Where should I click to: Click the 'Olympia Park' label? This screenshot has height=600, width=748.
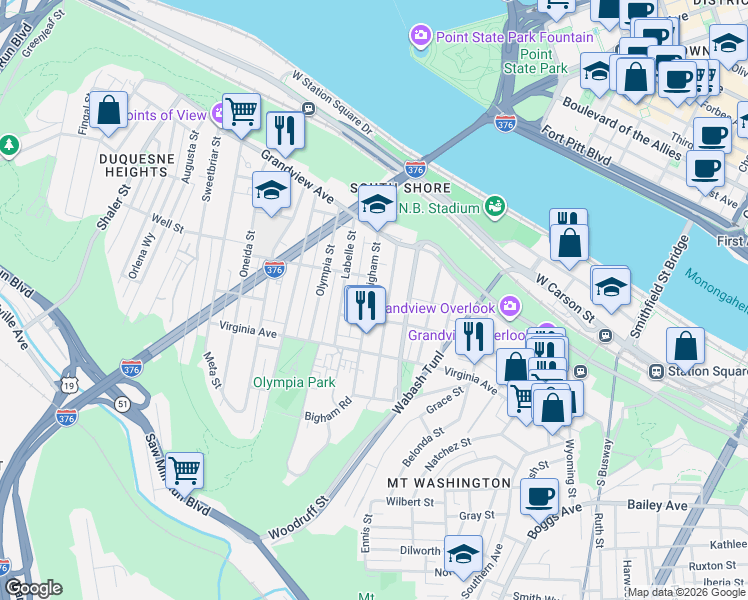coord(294,383)
